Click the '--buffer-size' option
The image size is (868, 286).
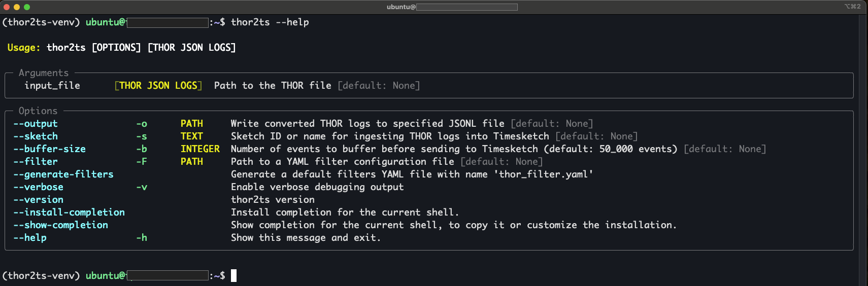coord(49,149)
